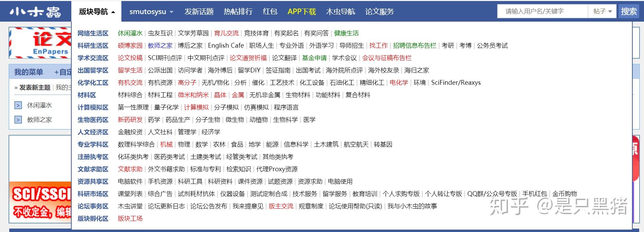
Task: Open the SCI/SSCI advertisement banner
Action: coord(40,202)
